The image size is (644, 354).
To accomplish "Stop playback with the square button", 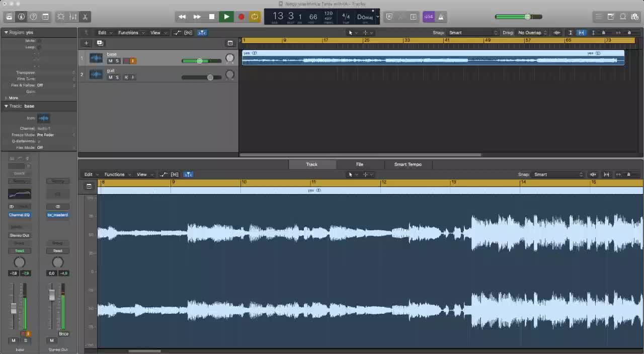I will point(212,17).
